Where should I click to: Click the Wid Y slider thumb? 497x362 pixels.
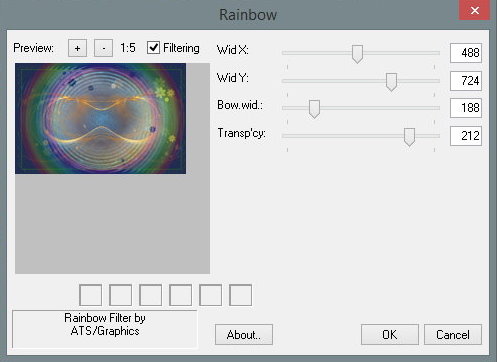[x=391, y=82]
